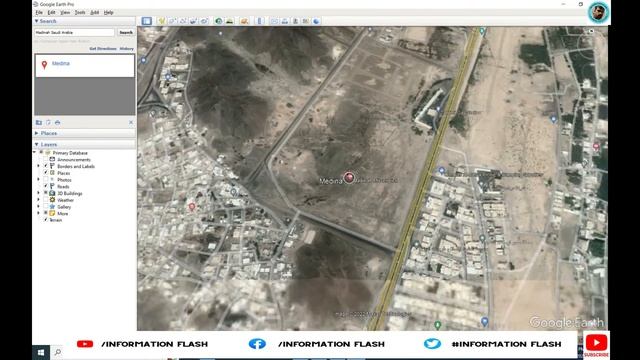
Task: Expand the Gallery layer node
Action: click(x=39, y=207)
